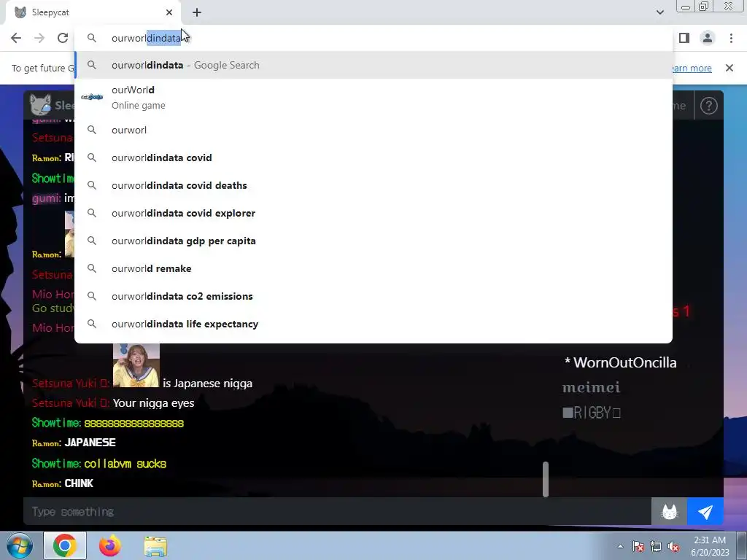The width and height of the screenshot is (747, 560).
Task: Click the Sleepycat cat logo
Action: (x=40, y=105)
